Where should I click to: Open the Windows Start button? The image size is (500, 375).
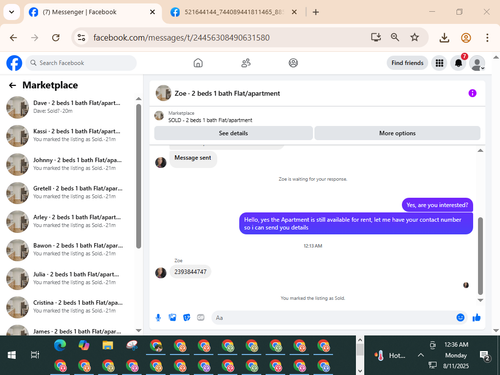pos(12,355)
